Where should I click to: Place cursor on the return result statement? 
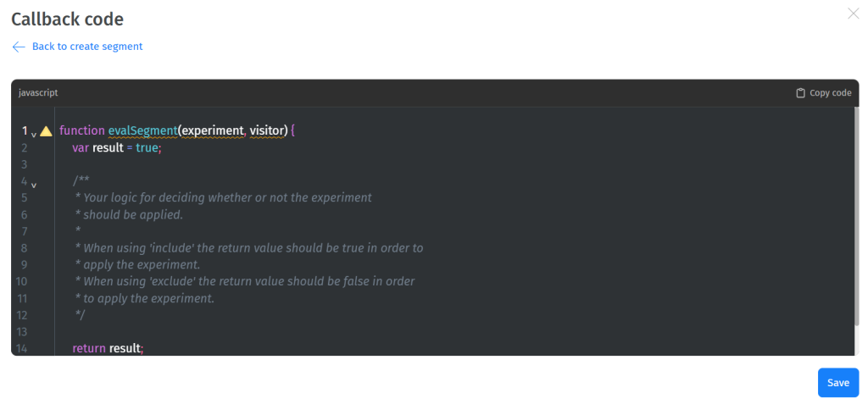point(108,348)
